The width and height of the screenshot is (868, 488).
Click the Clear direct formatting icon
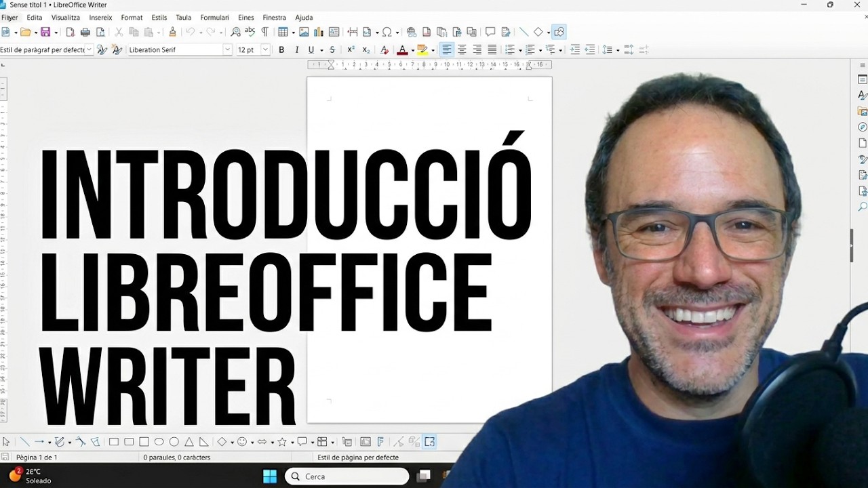tap(384, 49)
